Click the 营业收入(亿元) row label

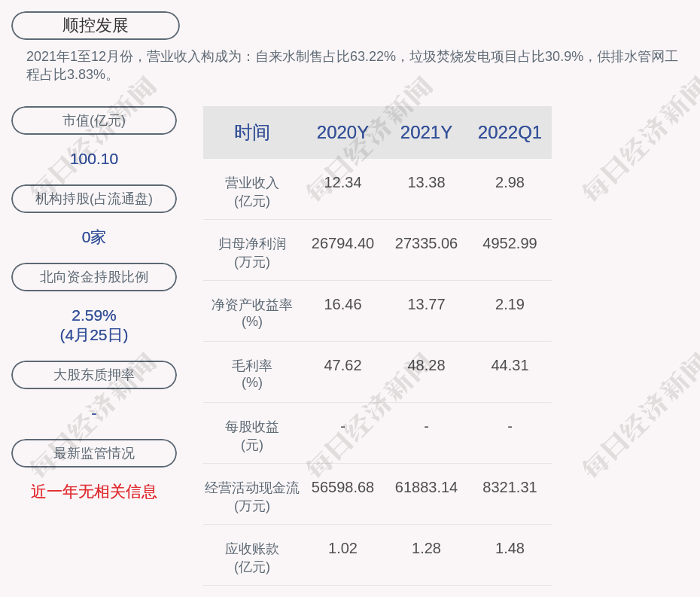click(x=252, y=192)
